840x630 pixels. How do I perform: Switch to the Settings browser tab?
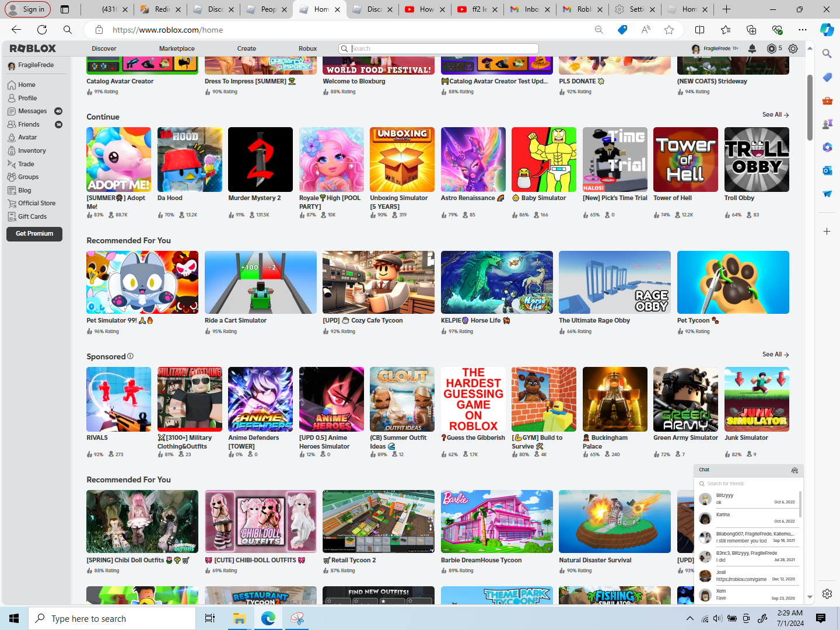pyautogui.click(x=634, y=9)
